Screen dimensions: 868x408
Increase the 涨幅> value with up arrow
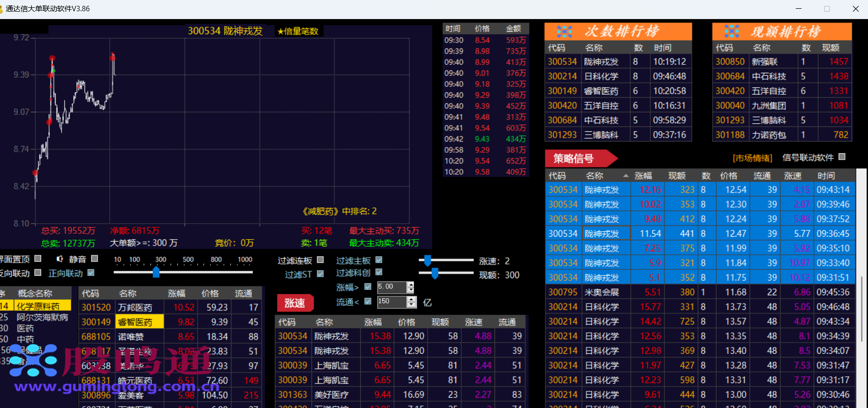point(411,285)
